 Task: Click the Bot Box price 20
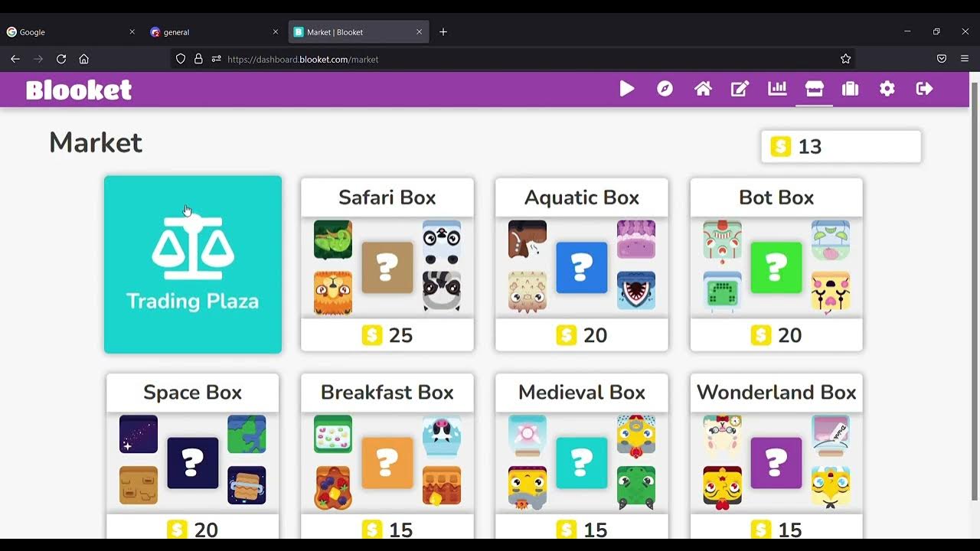(776, 335)
